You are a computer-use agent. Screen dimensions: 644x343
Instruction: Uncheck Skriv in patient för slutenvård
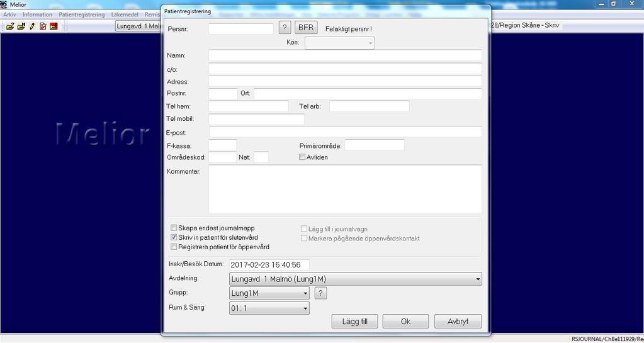pos(174,237)
